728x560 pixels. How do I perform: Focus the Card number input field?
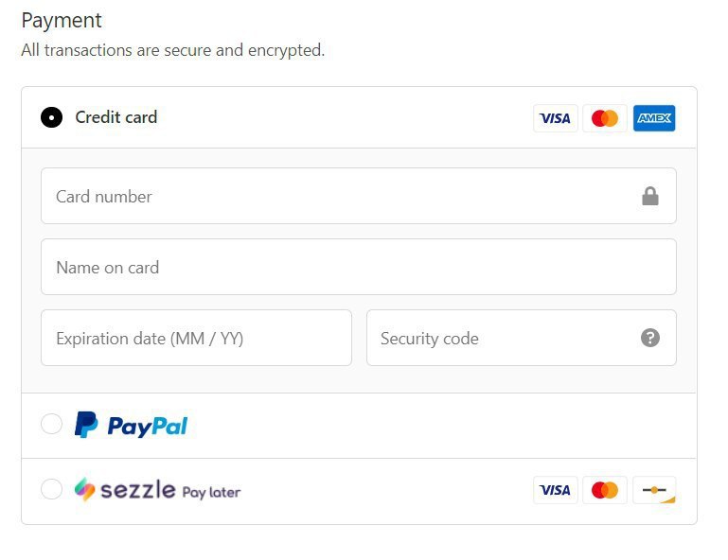[x=341, y=197]
